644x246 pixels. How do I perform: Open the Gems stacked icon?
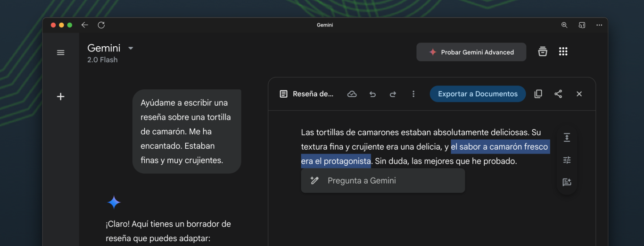[543, 52]
